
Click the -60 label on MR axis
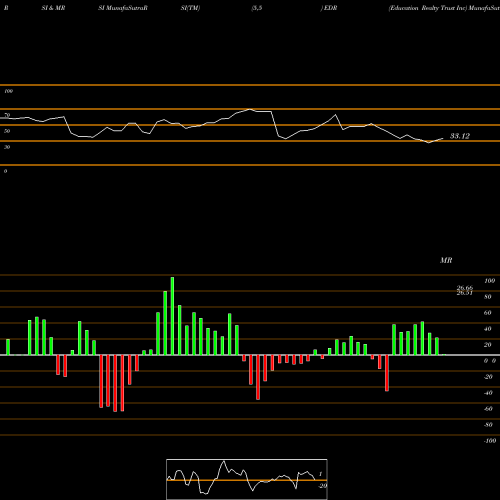pos(488,409)
